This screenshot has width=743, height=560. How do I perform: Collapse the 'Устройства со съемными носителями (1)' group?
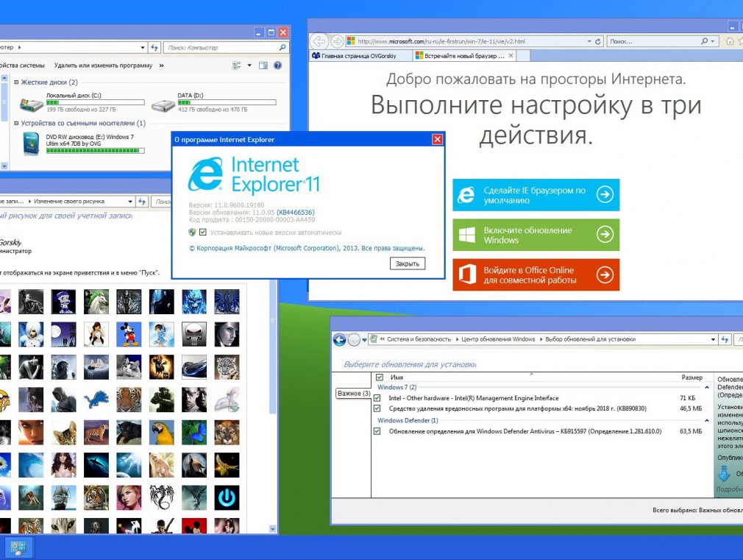pos(16,124)
